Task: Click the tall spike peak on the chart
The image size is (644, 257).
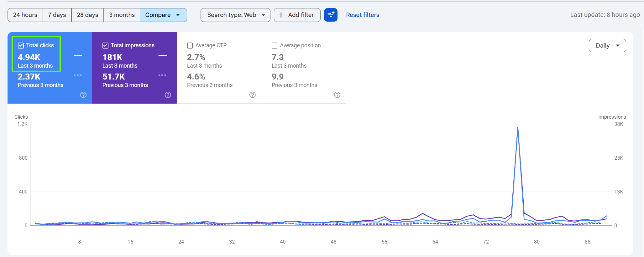Action: [518, 127]
